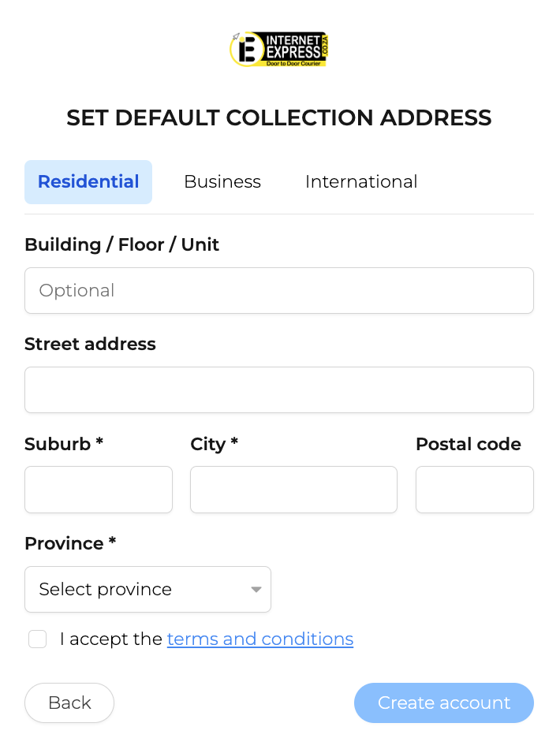Screen dimensions: 560x738
Task: Switch to the Business tab
Action: point(222,182)
